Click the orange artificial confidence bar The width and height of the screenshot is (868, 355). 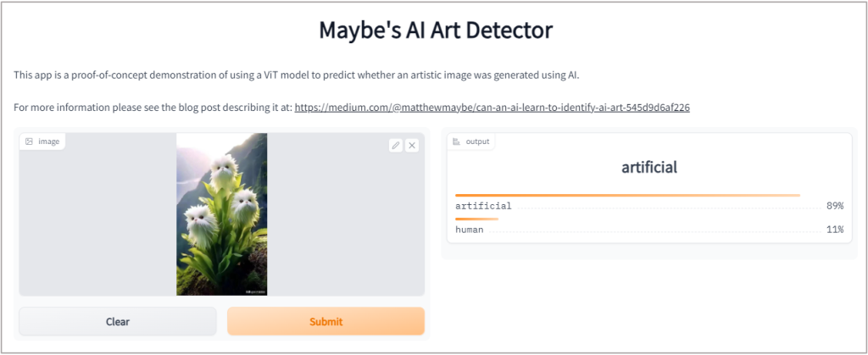coord(628,195)
